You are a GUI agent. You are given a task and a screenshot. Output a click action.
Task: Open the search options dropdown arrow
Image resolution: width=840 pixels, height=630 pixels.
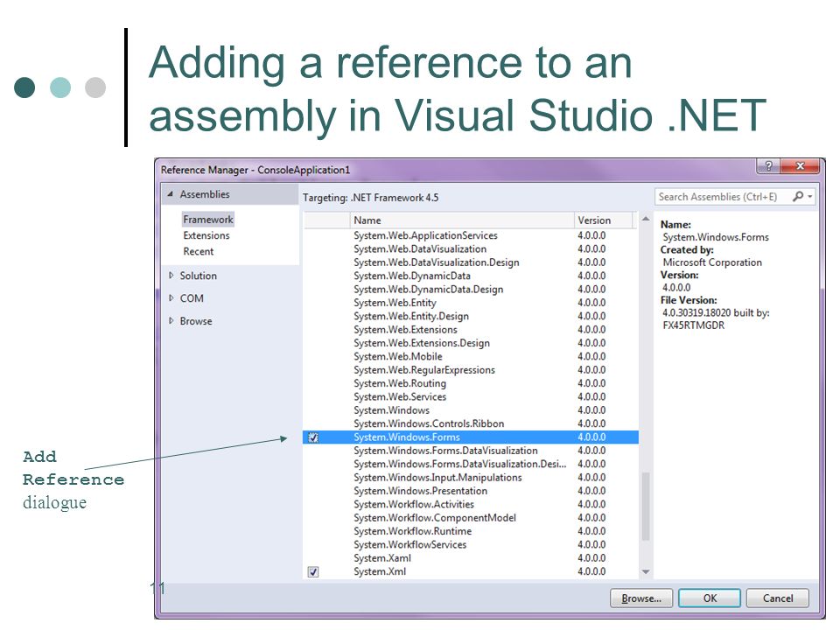click(x=810, y=197)
